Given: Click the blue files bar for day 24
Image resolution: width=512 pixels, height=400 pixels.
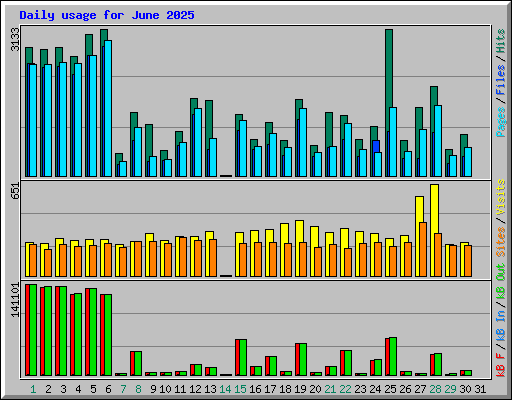Looking at the screenshot, I should [376, 146].
